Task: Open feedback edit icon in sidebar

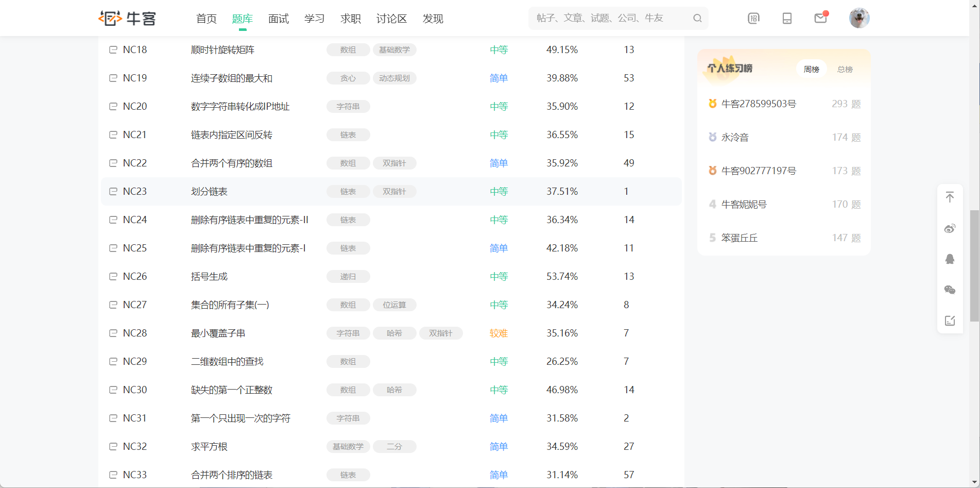Action: click(950, 321)
